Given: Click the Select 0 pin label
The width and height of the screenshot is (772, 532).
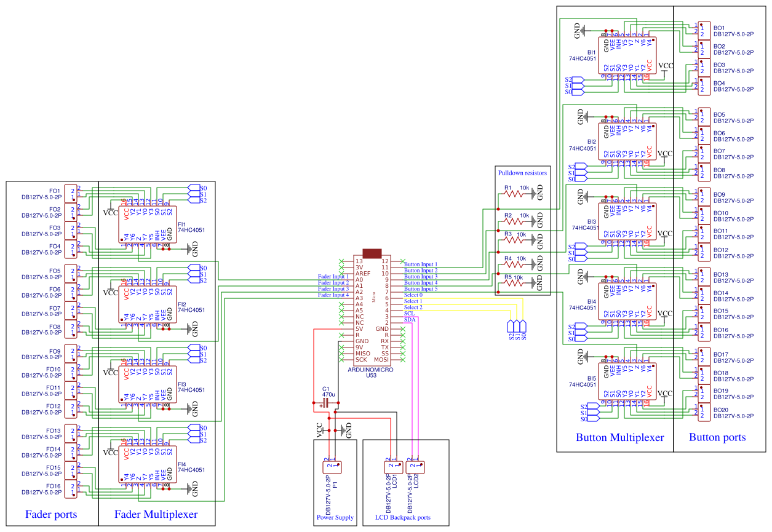Looking at the screenshot, I should 413,295.
